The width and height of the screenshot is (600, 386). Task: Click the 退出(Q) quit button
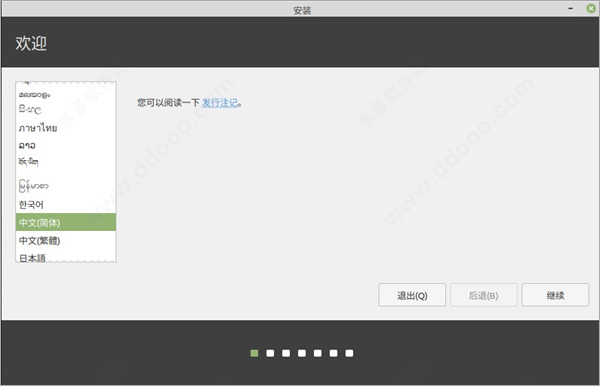(412, 295)
